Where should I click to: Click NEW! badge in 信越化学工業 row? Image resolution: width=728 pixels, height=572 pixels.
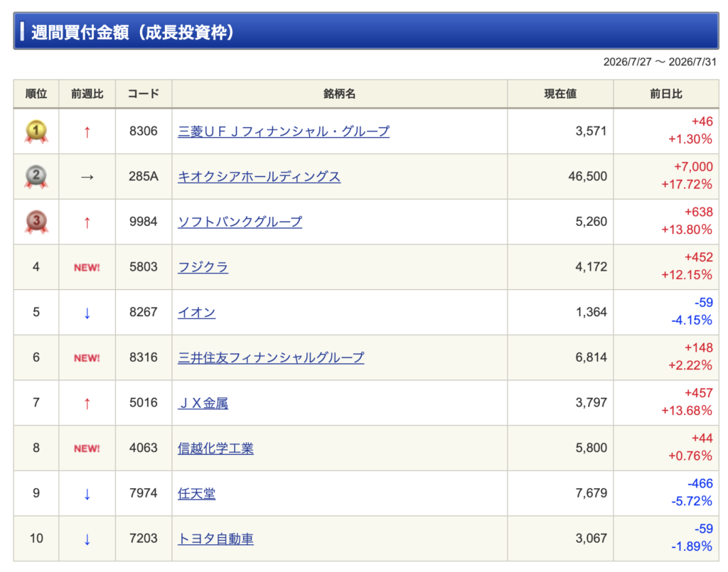87,448
